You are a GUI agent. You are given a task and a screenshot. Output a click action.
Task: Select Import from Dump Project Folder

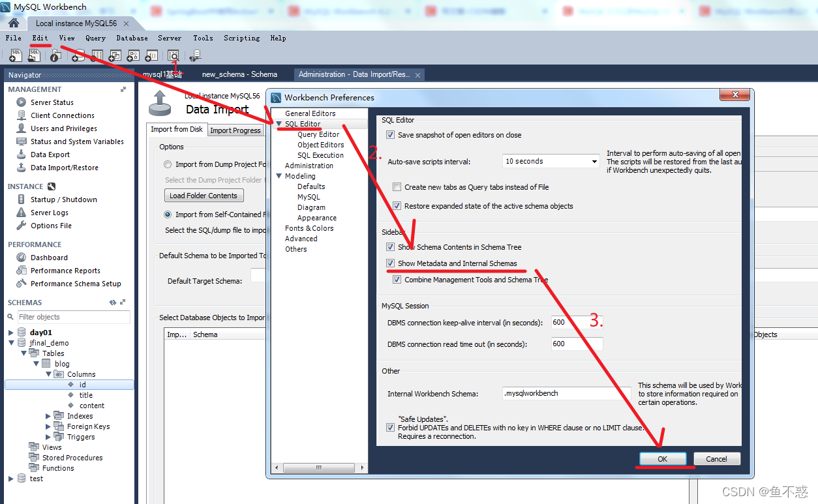pos(168,164)
